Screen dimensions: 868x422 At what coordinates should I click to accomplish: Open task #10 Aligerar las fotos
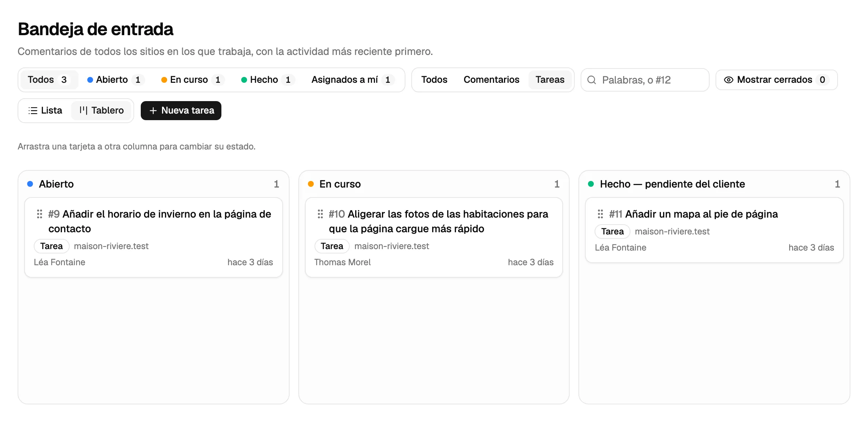(x=438, y=221)
